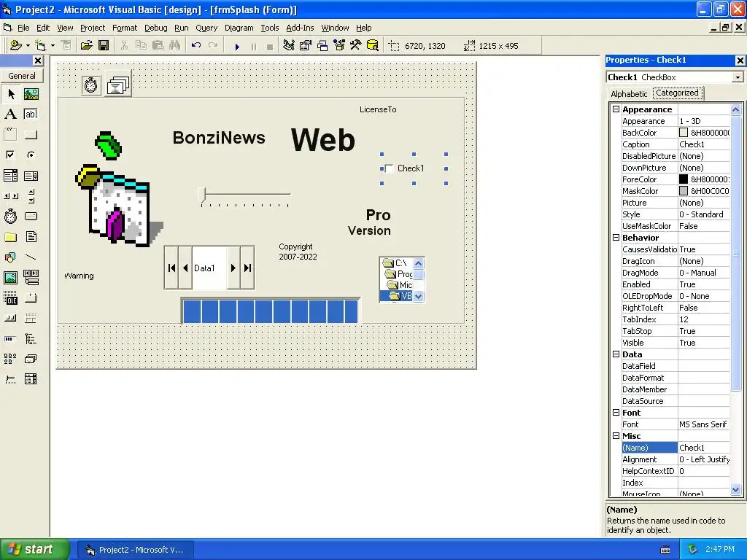Select the OptionButton control tool
747x560 pixels.
click(31, 155)
